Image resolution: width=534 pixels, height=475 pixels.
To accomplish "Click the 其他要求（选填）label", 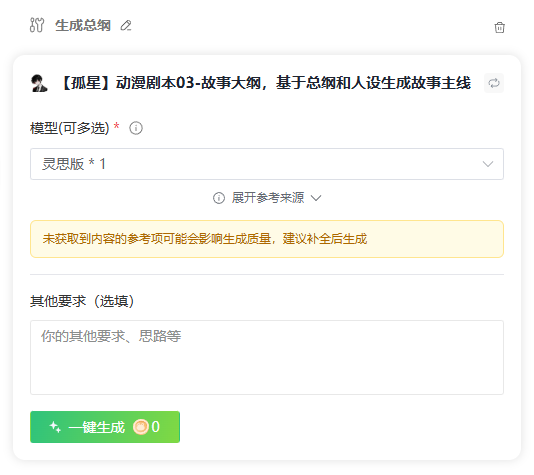I will pos(82,301).
